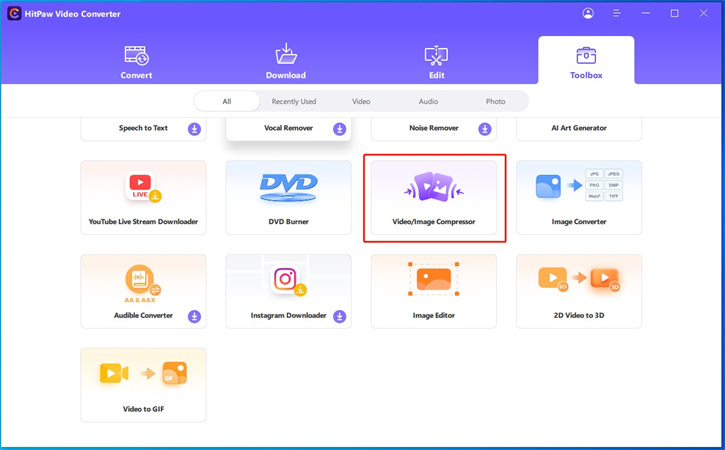Open the Video to GIF icon

143,373
